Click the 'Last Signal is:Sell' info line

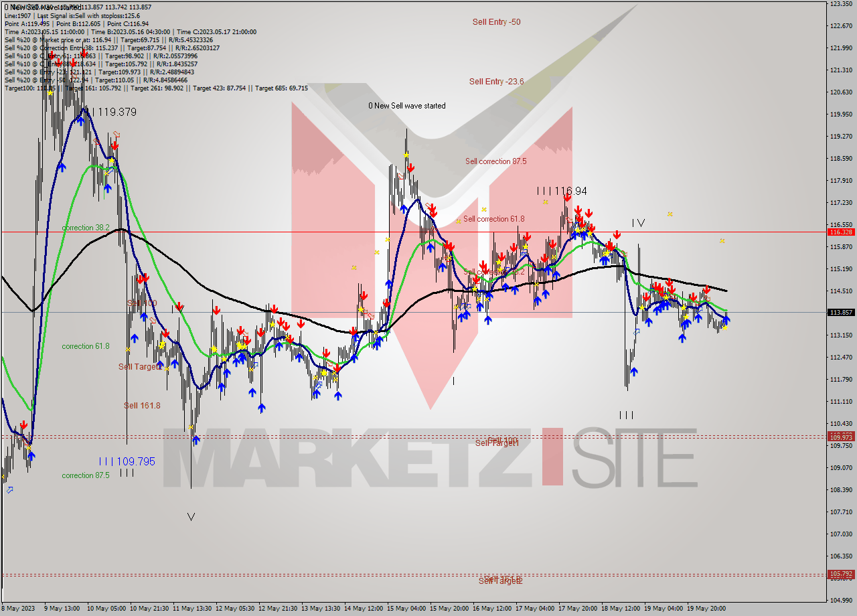coord(72,15)
